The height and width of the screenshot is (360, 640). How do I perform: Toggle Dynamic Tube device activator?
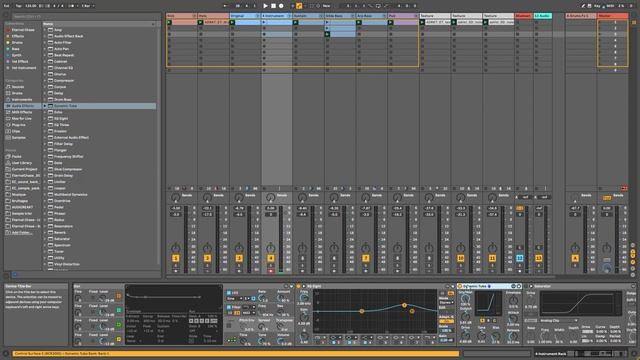(460, 286)
